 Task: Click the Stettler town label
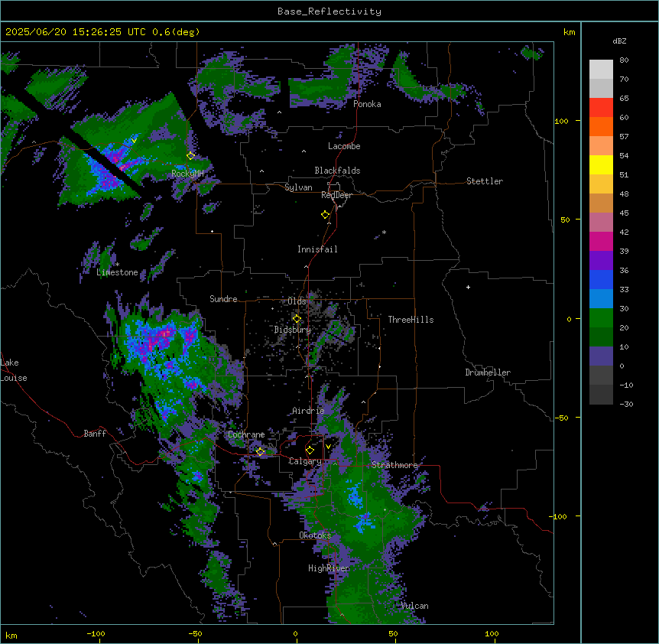(x=485, y=181)
